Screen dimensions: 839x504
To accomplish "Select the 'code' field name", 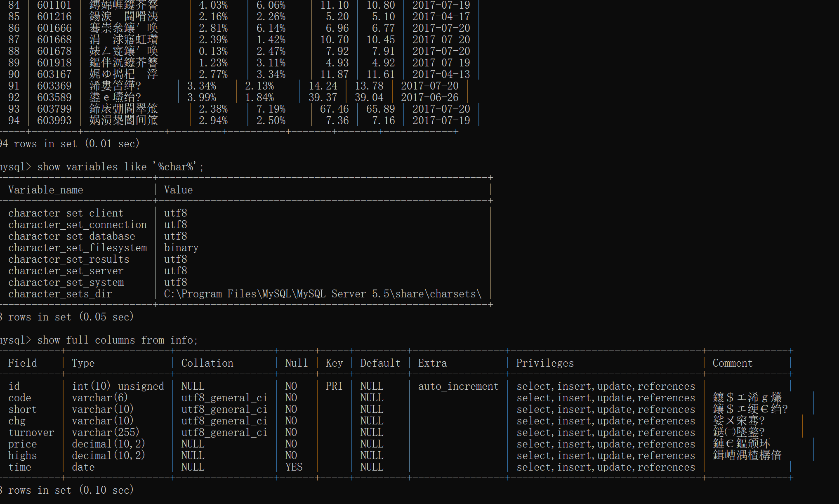I will click(20, 398).
